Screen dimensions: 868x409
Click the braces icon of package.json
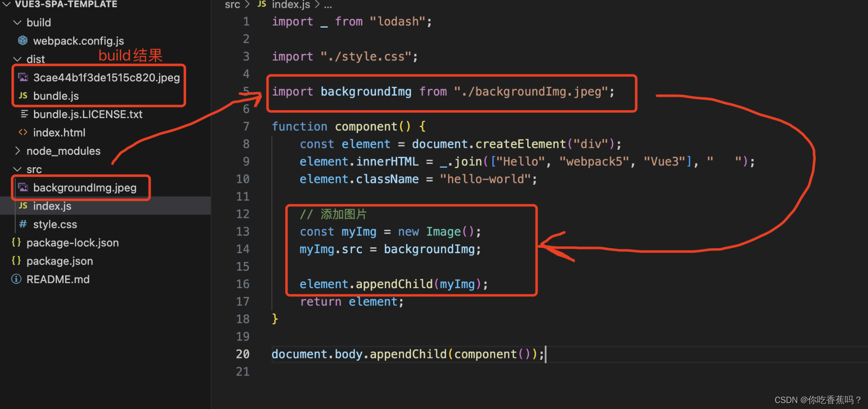[x=16, y=261]
